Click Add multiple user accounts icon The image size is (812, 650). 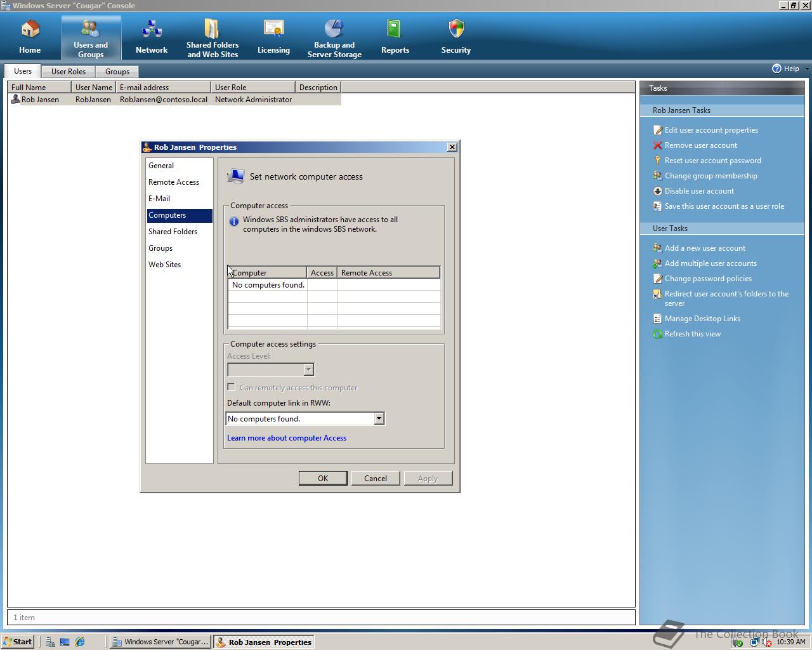[x=658, y=263]
